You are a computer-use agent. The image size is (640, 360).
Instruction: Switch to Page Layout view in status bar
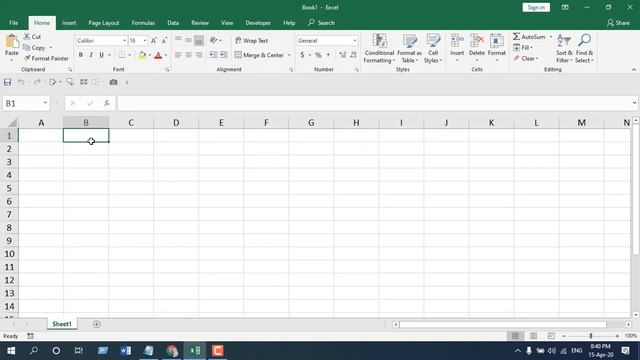click(533, 336)
